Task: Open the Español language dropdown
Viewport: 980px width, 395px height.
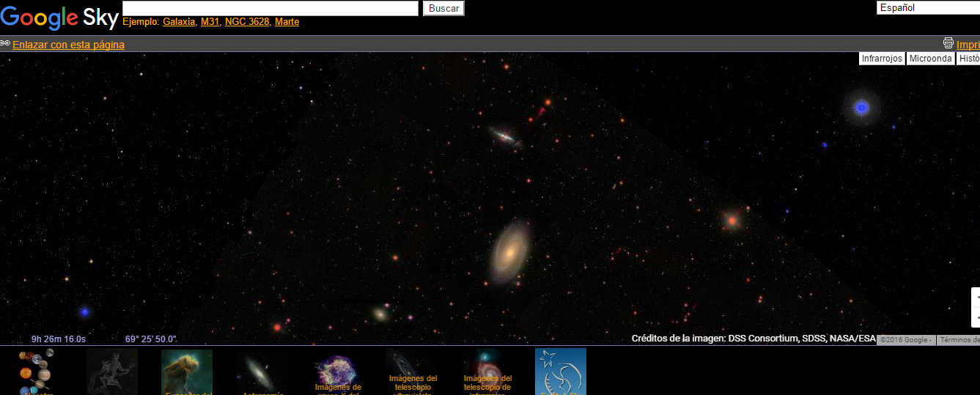Action: pos(928,8)
